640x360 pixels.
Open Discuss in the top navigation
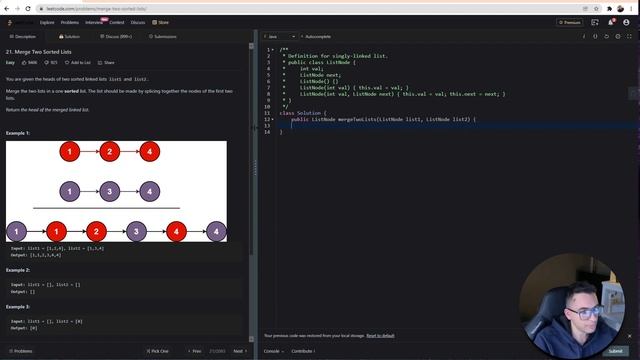[138, 22]
